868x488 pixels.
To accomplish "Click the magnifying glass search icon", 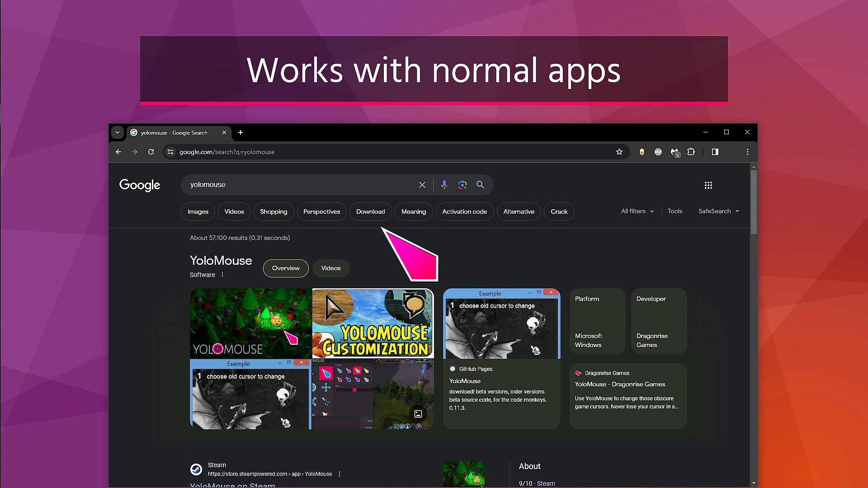I will pos(480,185).
